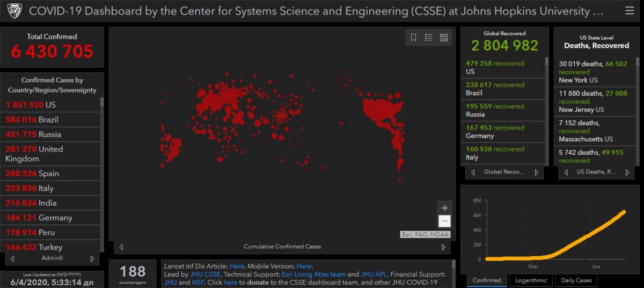Go to previous map view left arrow

[121, 247]
